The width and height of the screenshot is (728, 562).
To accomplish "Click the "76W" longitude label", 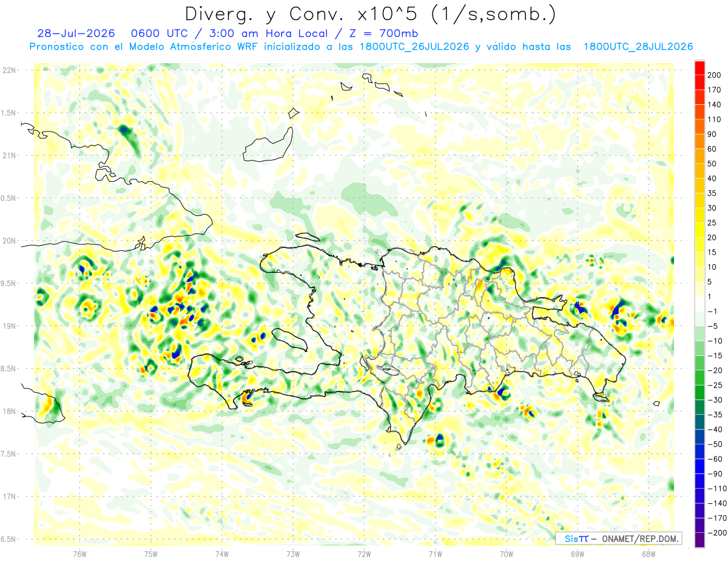I will click(x=79, y=554).
